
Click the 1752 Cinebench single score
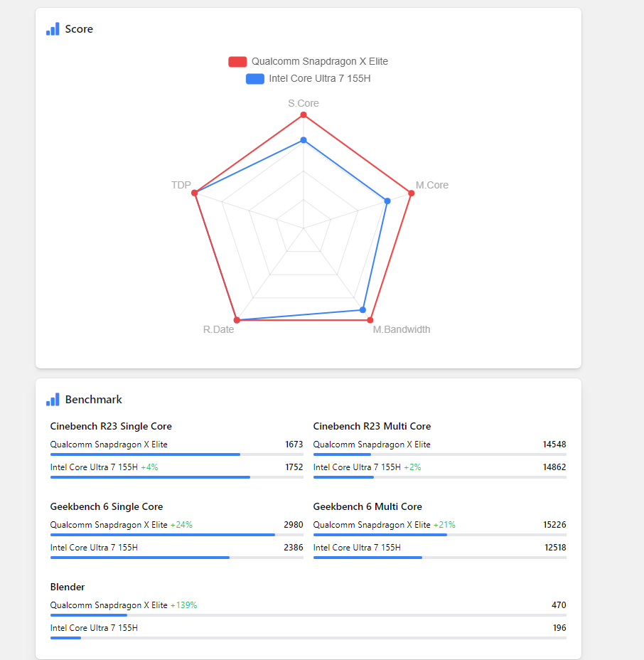[x=294, y=467]
